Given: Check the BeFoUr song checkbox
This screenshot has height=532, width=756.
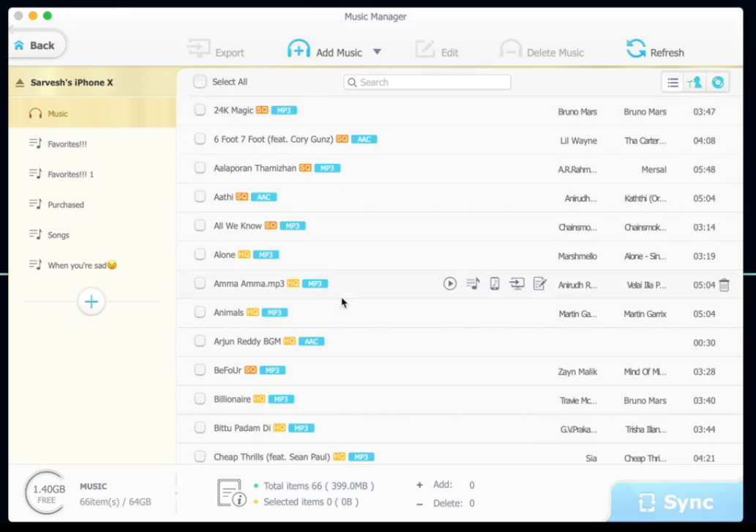Looking at the screenshot, I should point(200,370).
